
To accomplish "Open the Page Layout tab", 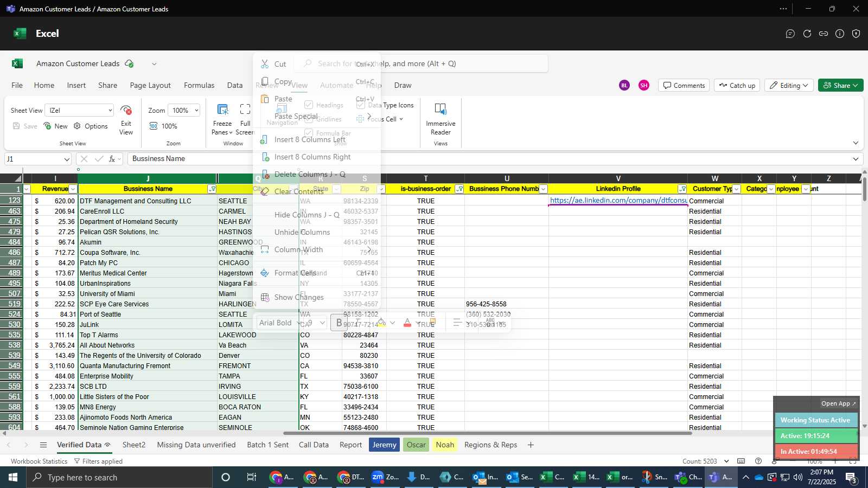I will [150, 85].
